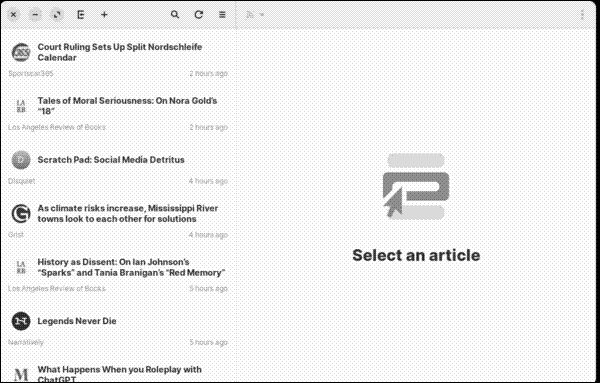Open Legends Never Die article

[x=77, y=321]
